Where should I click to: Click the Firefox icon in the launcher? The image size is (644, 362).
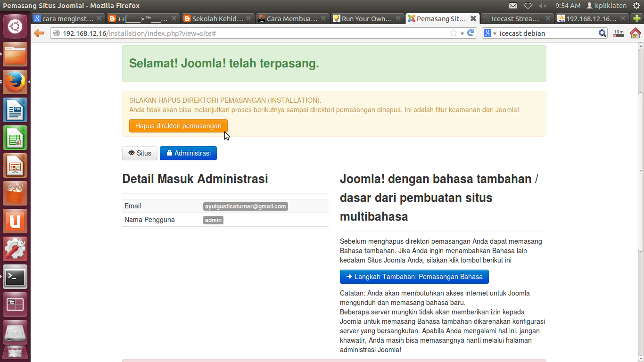[x=15, y=82]
